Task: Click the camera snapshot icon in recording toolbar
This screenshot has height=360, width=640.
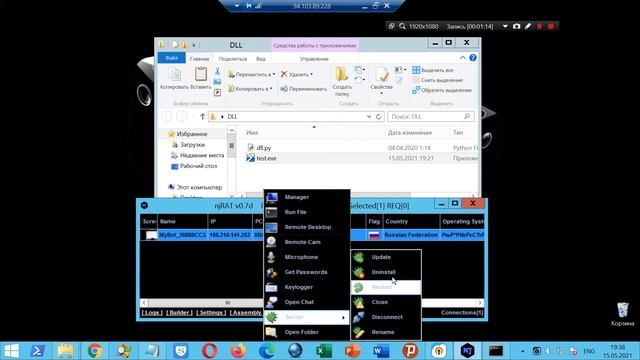Action: click(x=517, y=26)
